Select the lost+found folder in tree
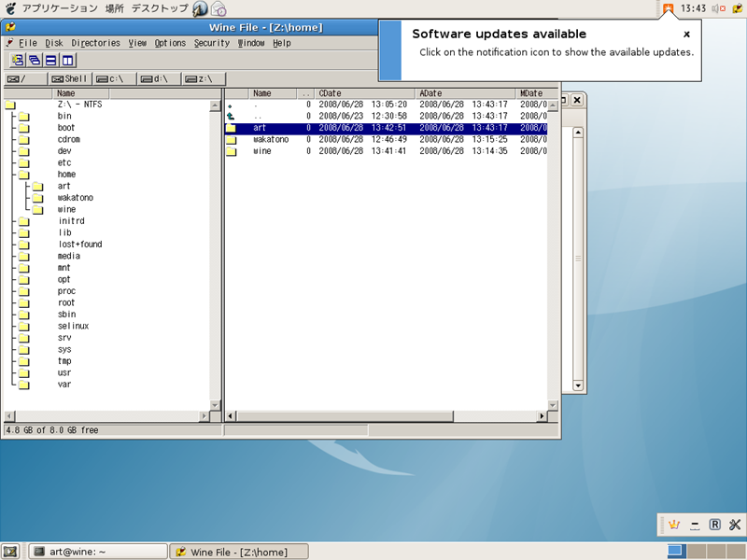The image size is (747, 560). coord(80,245)
